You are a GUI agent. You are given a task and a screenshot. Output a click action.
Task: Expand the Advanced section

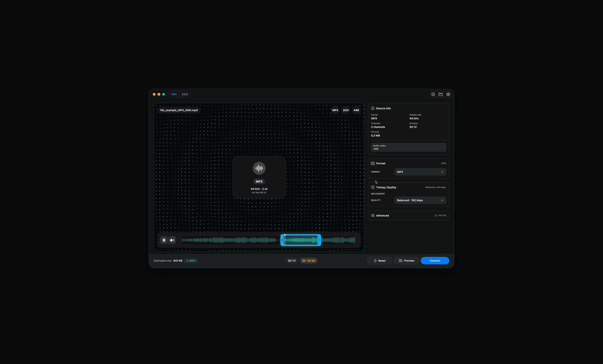pos(408,216)
